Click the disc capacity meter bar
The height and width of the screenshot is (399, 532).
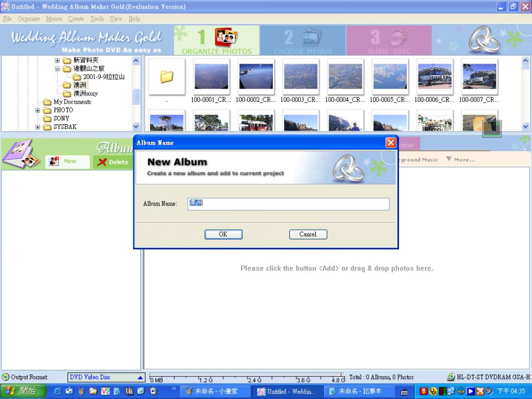[248, 377]
